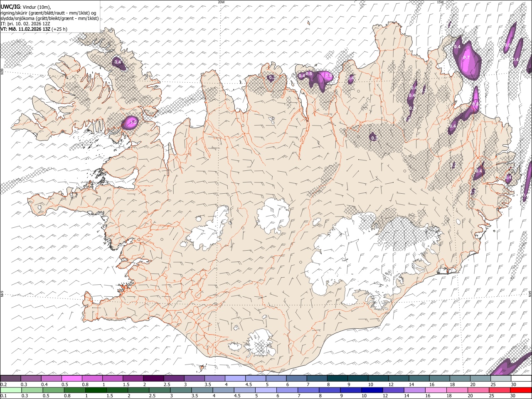The width and height of the screenshot is (532, 399).
Task: Click the red 30 swatch in lower legend
Action: (521, 390)
